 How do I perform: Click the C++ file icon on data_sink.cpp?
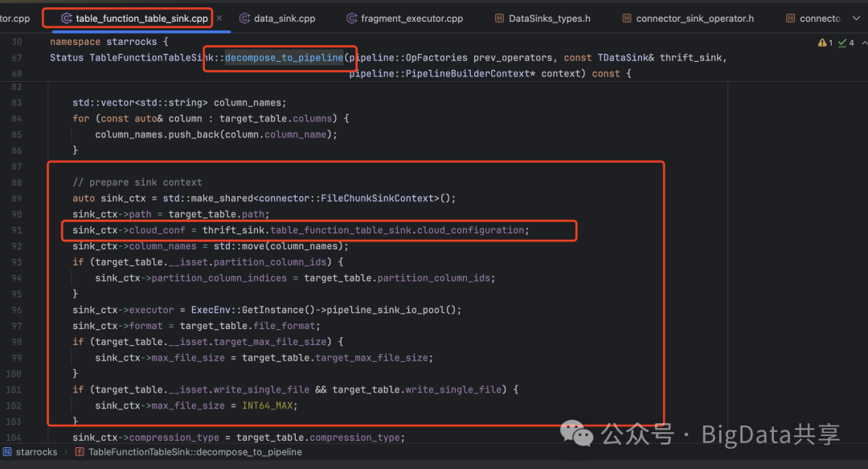(244, 19)
